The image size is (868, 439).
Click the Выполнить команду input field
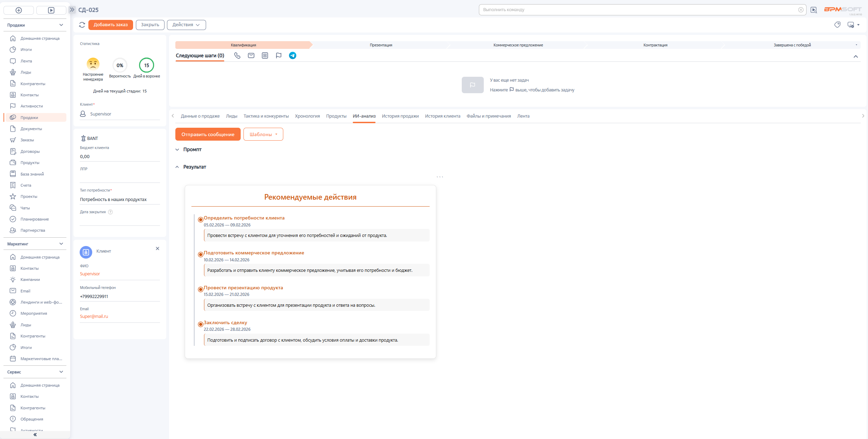click(x=639, y=10)
